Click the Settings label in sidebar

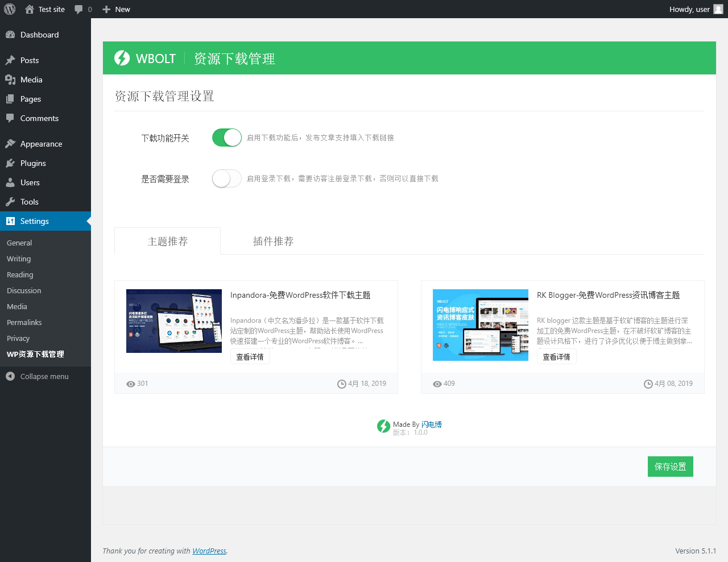pyautogui.click(x=35, y=221)
